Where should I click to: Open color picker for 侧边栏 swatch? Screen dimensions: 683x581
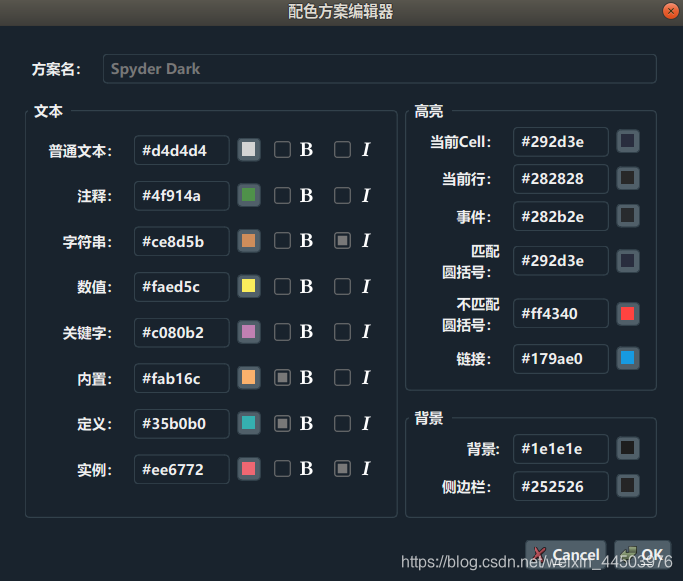(x=628, y=486)
